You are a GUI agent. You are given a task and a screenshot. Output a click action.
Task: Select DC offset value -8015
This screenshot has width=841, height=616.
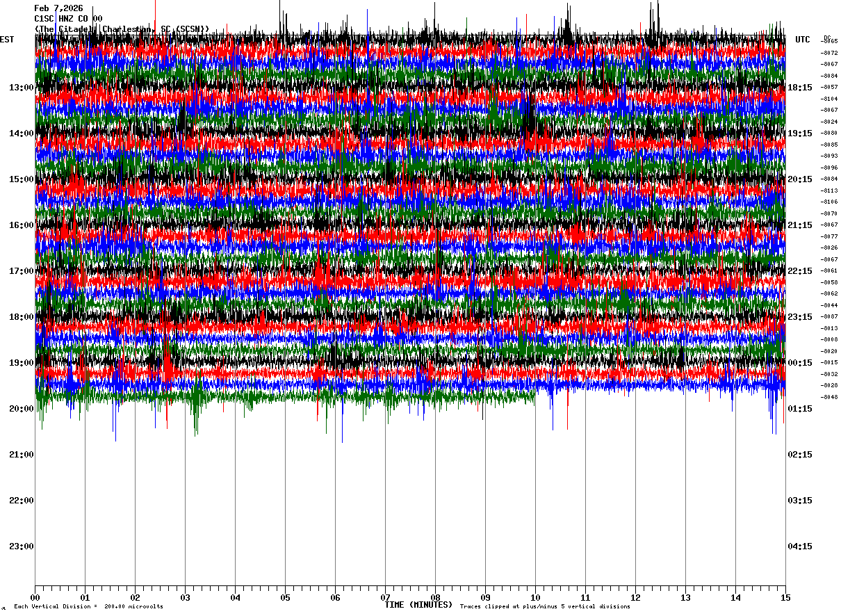[829, 363]
